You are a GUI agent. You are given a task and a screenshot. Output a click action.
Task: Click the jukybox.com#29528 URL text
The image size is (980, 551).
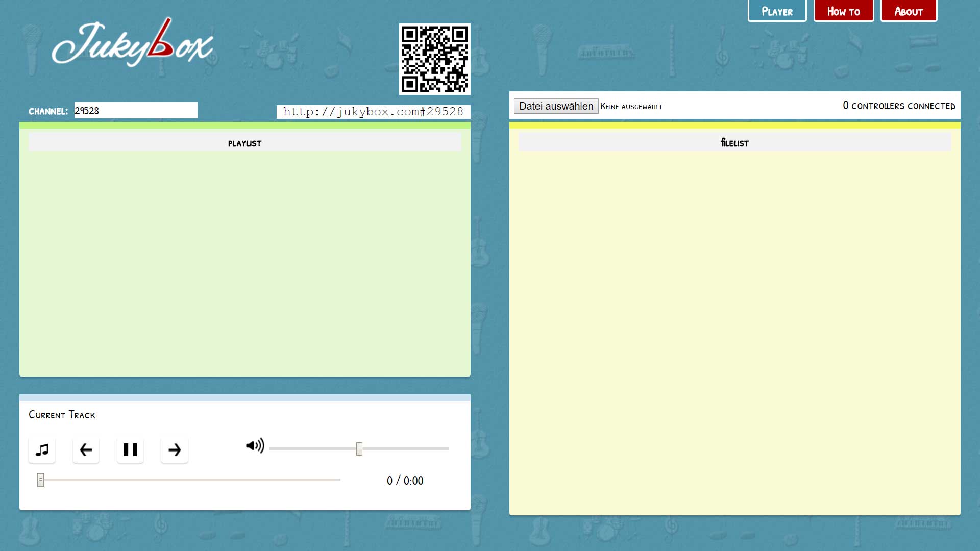coord(373,112)
